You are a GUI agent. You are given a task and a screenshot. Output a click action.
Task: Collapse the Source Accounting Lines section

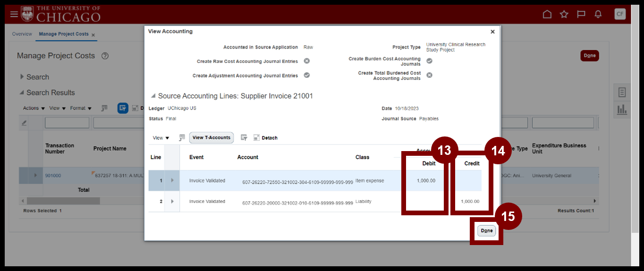coord(153,96)
